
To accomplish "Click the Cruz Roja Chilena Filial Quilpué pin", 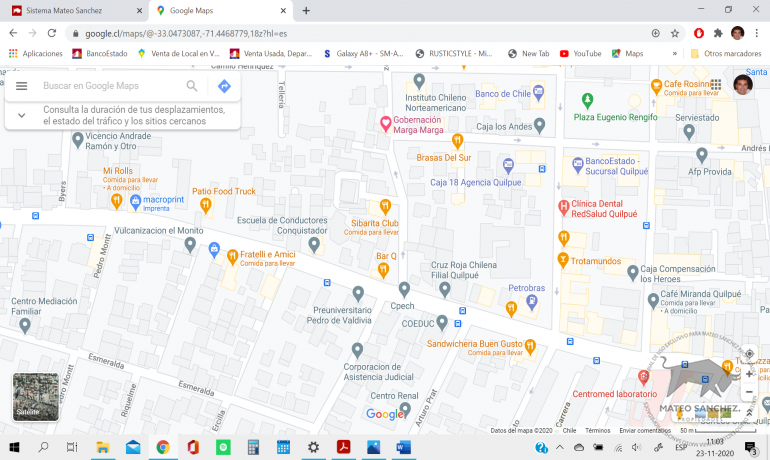I will point(444,290).
